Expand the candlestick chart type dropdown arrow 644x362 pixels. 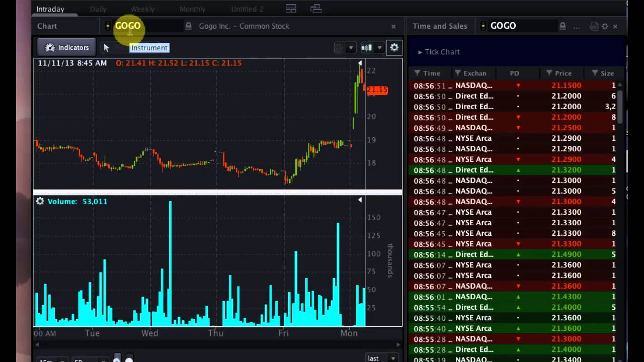(x=379, y=48)
